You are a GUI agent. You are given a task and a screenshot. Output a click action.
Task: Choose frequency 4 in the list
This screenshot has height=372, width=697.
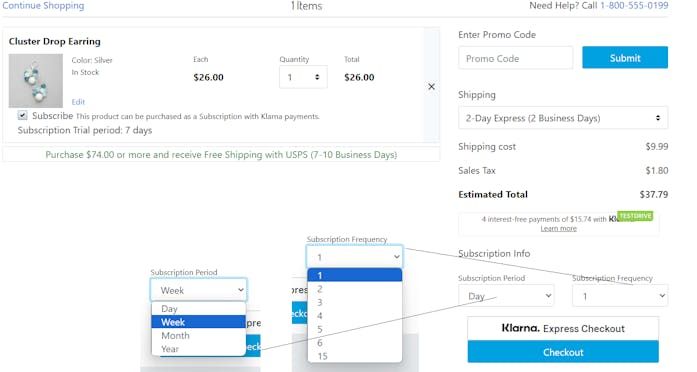[x=355, y=316]
